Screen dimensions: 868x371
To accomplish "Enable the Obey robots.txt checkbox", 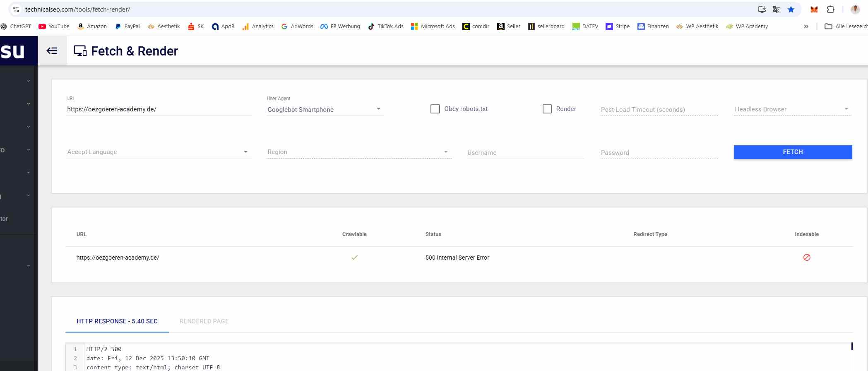I will pyautogui.click(x=435, y=109).
